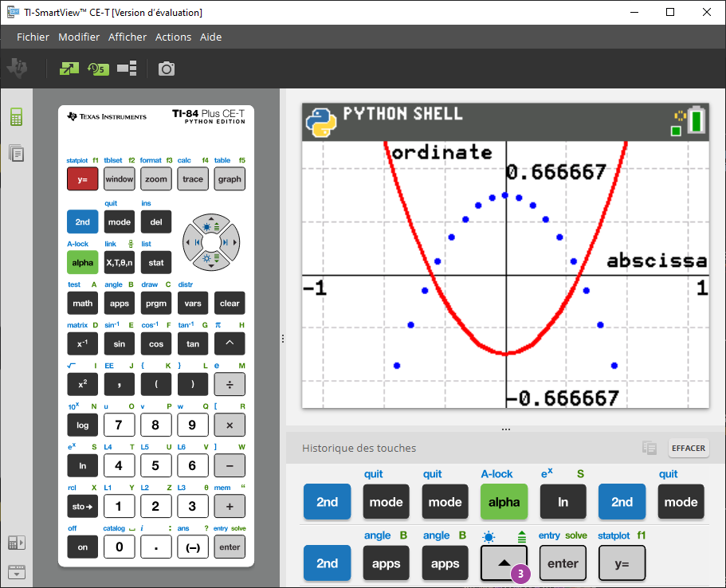Select the calculator emulator sidebar icon
This screenshot has width=726, height=588.
[16, 116]
